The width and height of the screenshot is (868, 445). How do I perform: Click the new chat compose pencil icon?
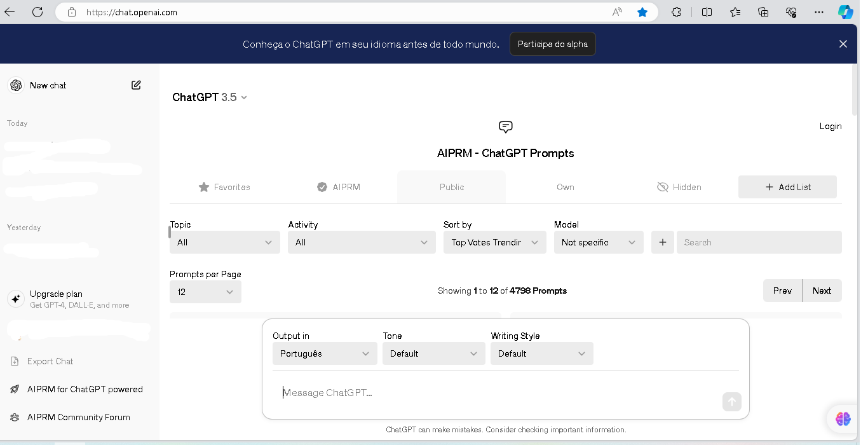point(136,85)
